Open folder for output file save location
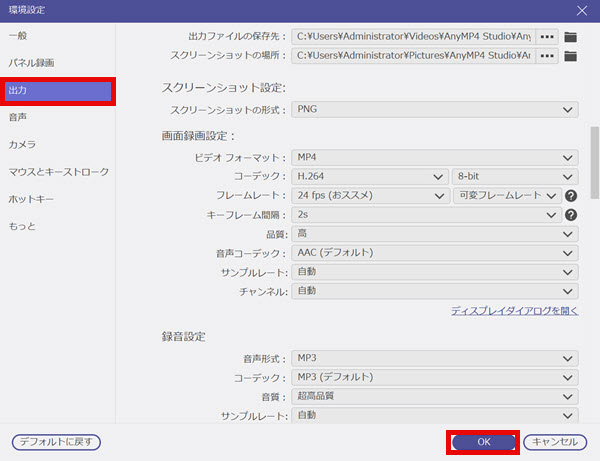Image resolution: width=600 pixels, height=461 pixels. pos(571,37)
